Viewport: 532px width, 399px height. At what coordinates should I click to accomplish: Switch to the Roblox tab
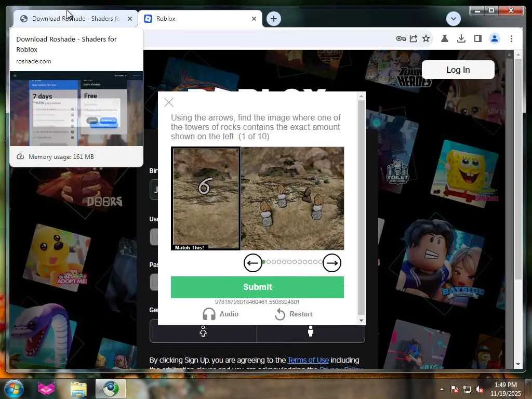[200, 19]
